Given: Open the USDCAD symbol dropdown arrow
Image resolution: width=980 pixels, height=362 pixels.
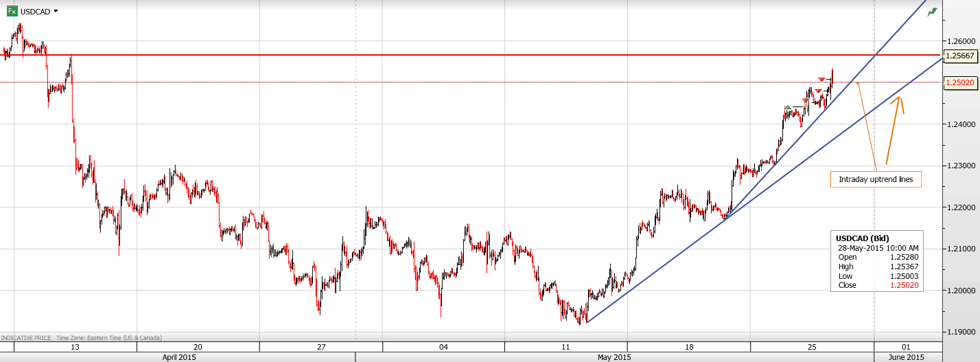Looking at the screenshot, I should click(x=56, y=12).
